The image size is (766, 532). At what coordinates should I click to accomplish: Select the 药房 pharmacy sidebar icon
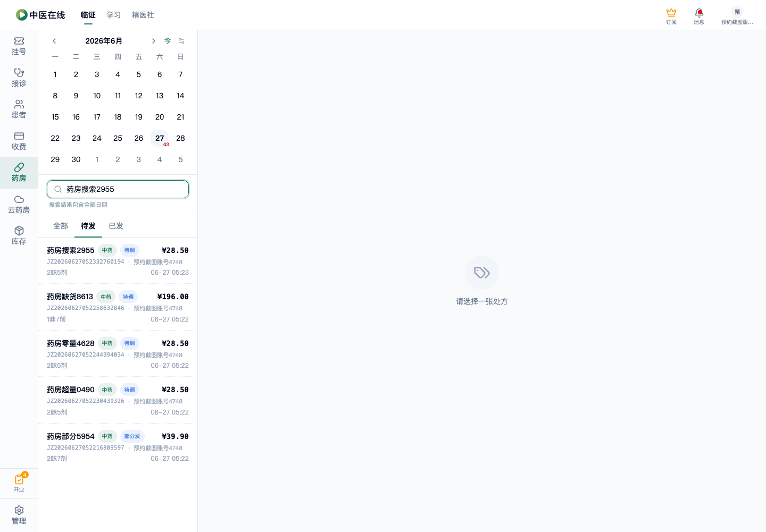click(19, 173)
